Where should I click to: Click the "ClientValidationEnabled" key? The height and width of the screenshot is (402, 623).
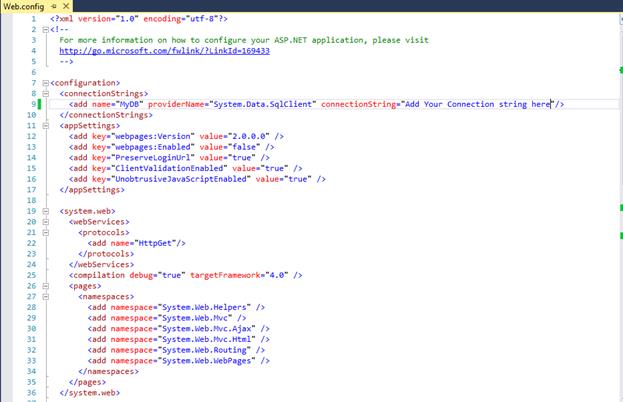coord(169,168)
